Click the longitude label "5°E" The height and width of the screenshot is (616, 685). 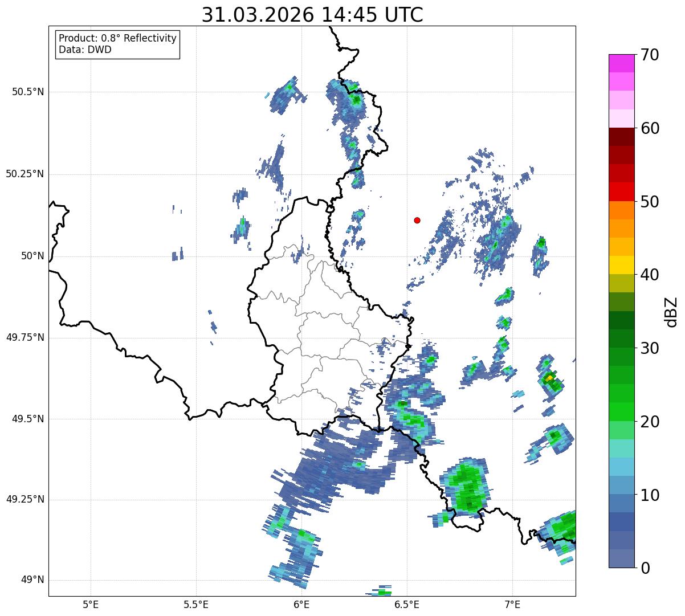[x=91, y=604]
